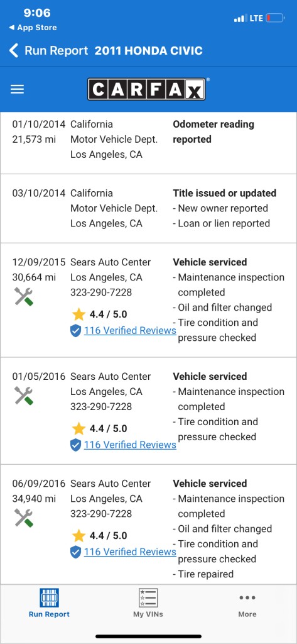Select the Run Report bottom tab
The height and width of the screenshot is (644, 297).
[x=49, y=603]
